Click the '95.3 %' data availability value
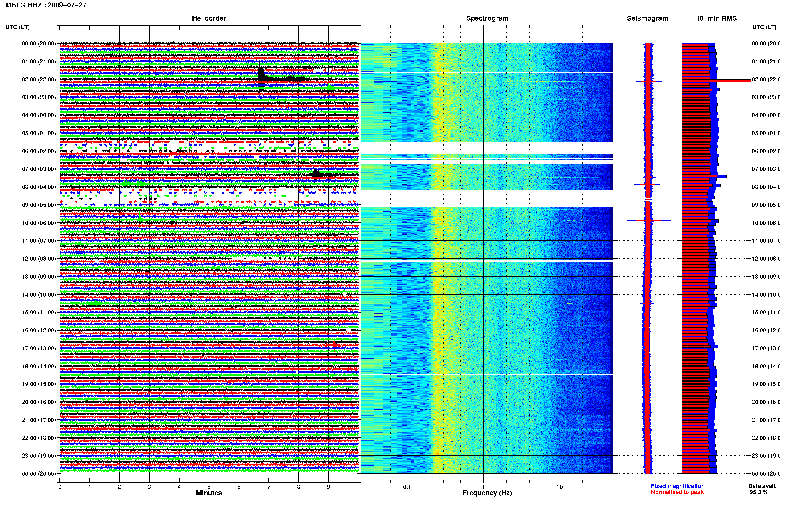 pyautogui.click(x=759, y=492)
